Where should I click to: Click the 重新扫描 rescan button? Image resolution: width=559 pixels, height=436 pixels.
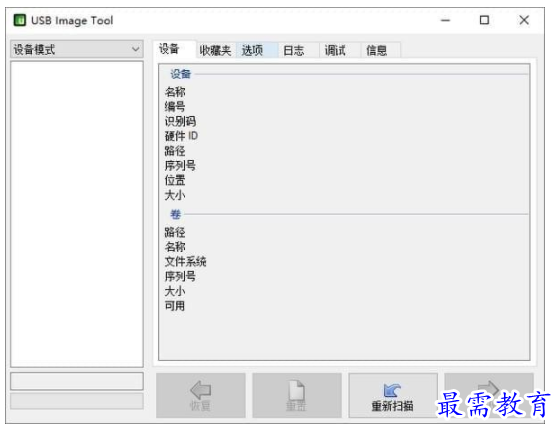point(393,395)
